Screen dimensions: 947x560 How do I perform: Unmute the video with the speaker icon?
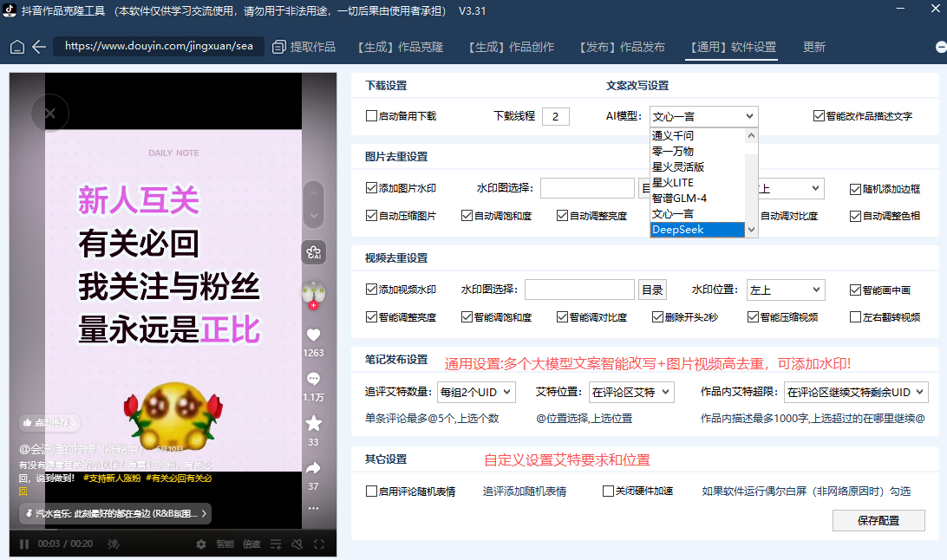297,544
